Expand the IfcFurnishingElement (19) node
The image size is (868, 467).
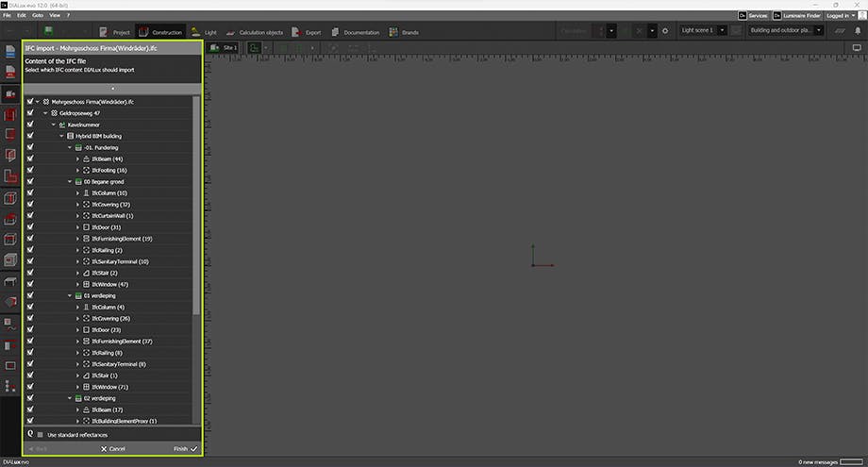pyautogui.click(x=78, y=239)
